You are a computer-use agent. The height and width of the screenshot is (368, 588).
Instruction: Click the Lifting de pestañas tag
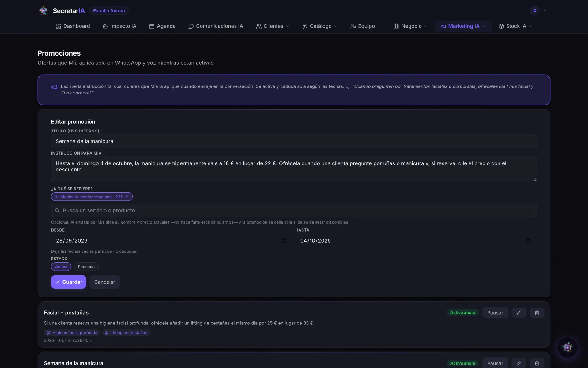(126, 333)
